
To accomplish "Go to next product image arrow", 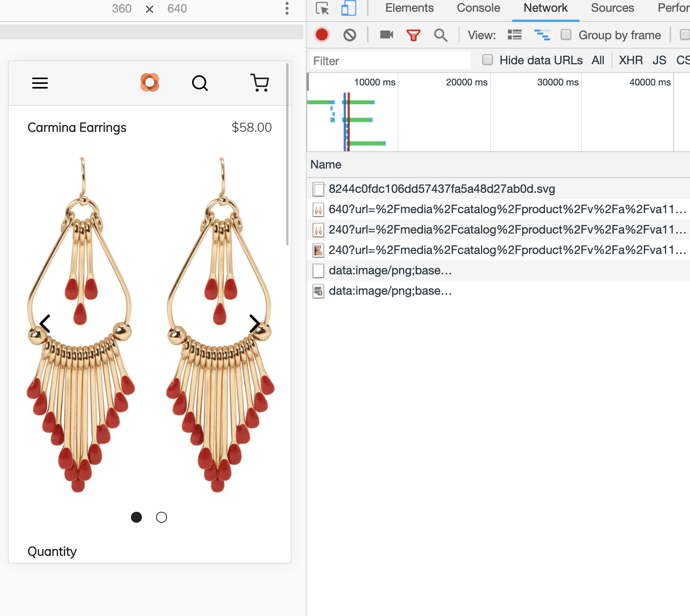I will (x=255, y=324).
